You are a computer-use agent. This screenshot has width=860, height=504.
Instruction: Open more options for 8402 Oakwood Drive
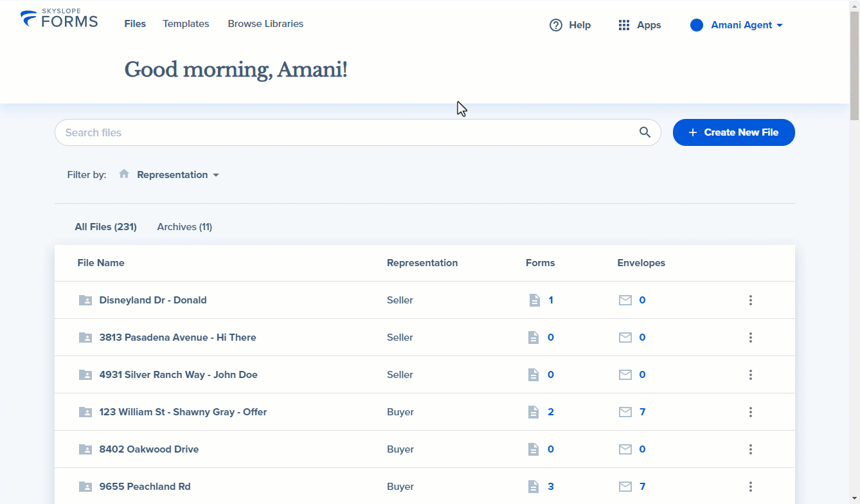click(x=750, y=449)
